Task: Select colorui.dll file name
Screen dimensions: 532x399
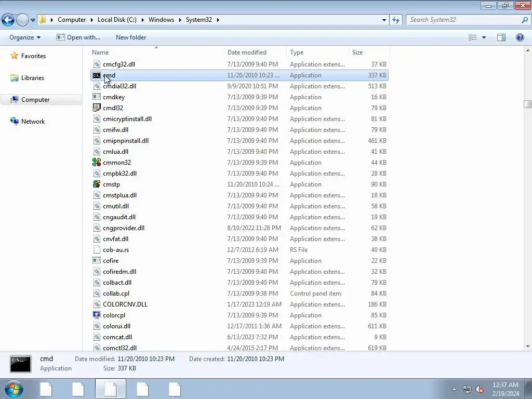Action: [116, 326]
